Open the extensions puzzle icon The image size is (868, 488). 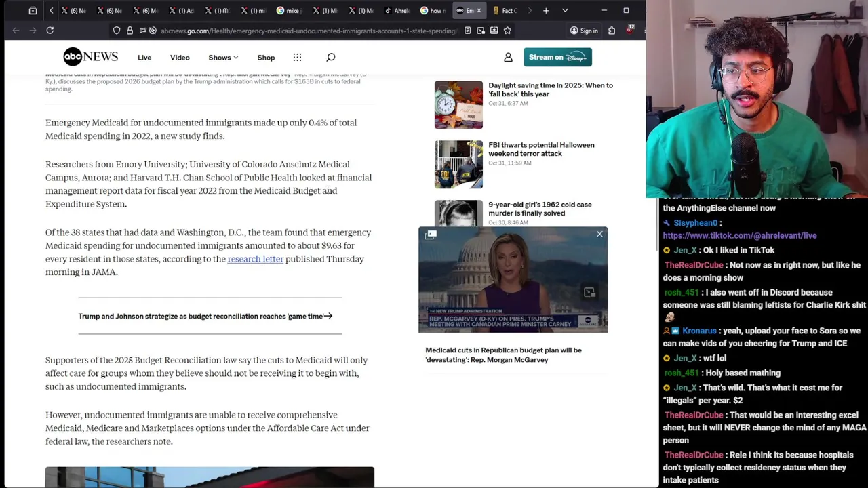point(612,30)
